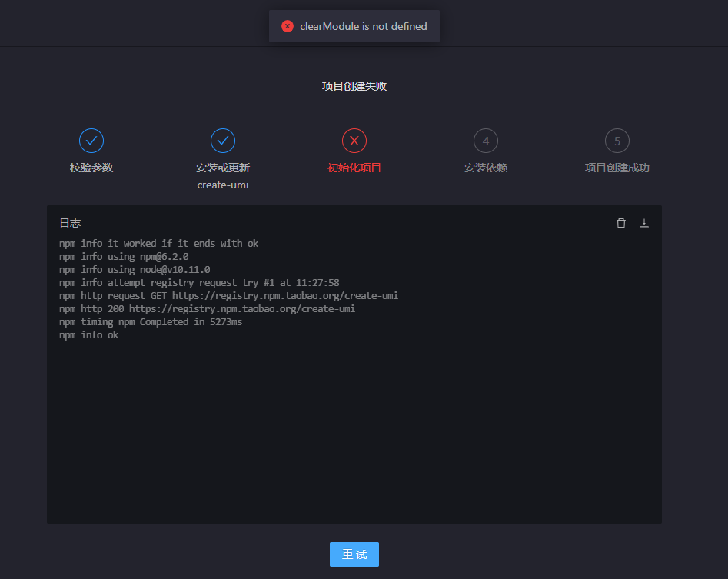This screenshot has width=728, height=579.
Task: Select the step 5 circle for 项目创建成功
Action: [x=617, y=141]
